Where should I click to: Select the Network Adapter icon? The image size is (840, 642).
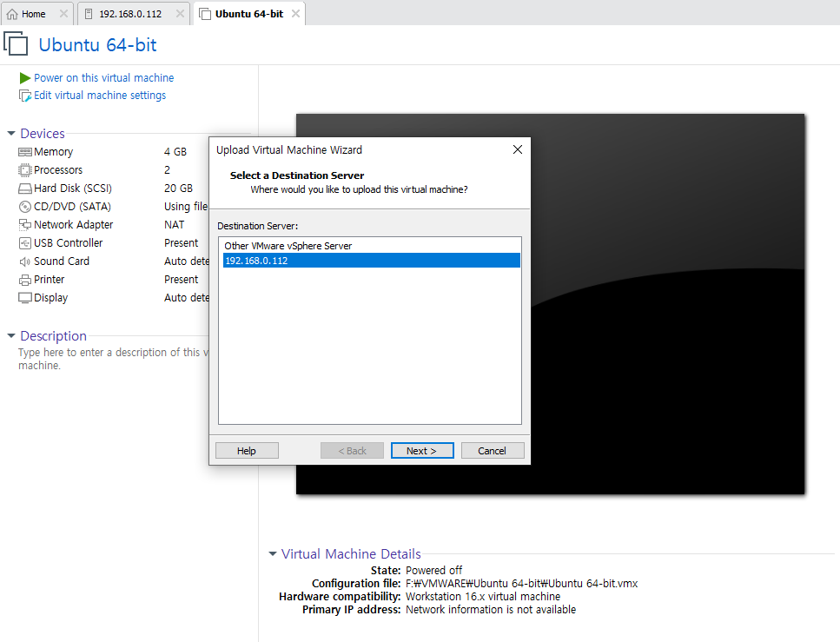click(24, 225)
